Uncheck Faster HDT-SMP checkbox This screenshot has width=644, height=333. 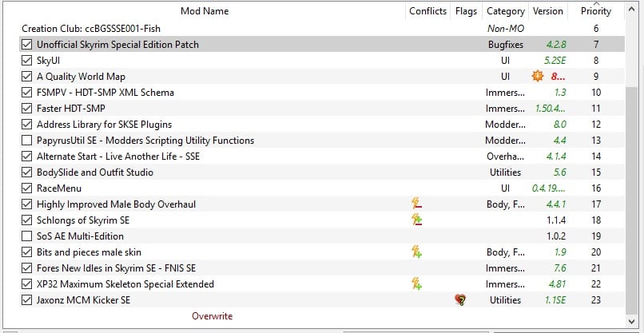tap(26, 109)
